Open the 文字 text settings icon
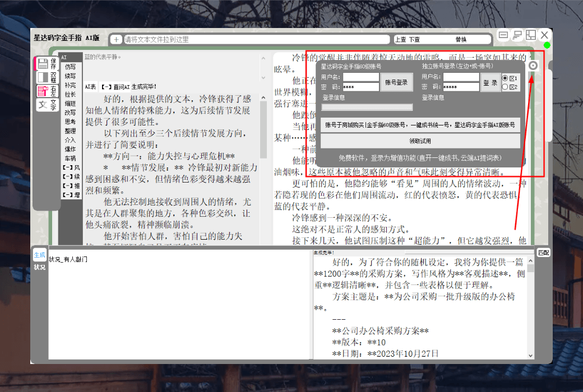Screen dimensions: 583x392 [x=43, y=105]
